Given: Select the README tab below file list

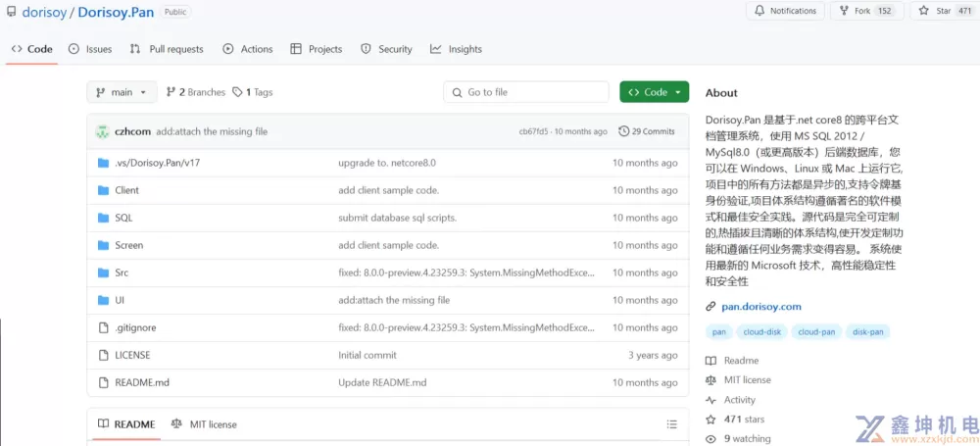Looking at the screenshot, I should [126, 424].
